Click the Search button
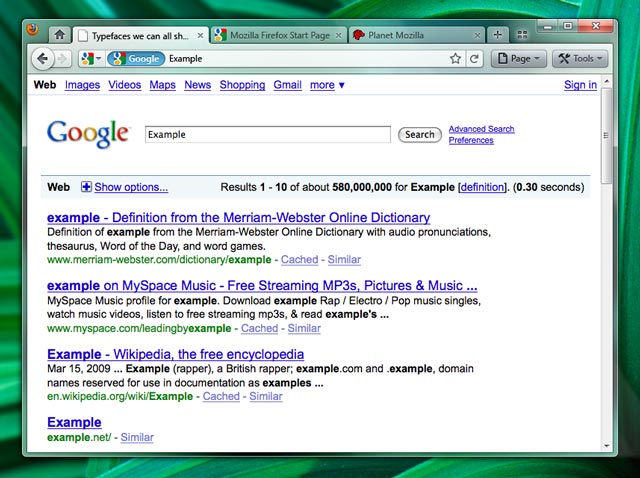 tap(420, 135)
